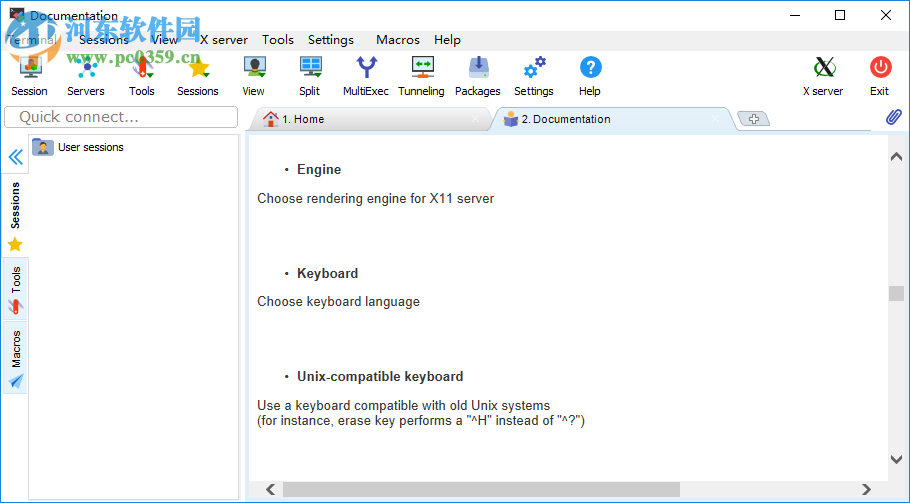This screenshot has width=910, height=503.
Task: Click the Servers toolbar icon
Action: click(x=86, y=68)
